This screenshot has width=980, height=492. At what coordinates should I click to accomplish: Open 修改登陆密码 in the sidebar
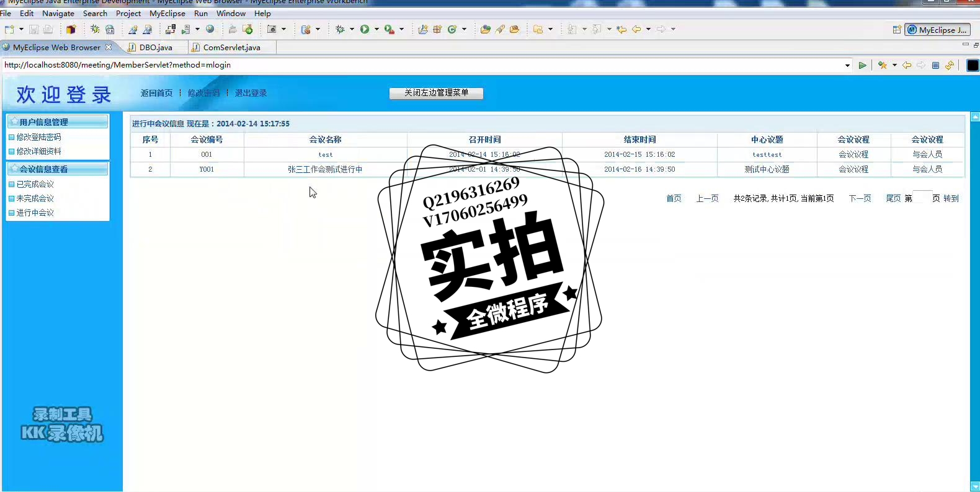pos(38,137)
